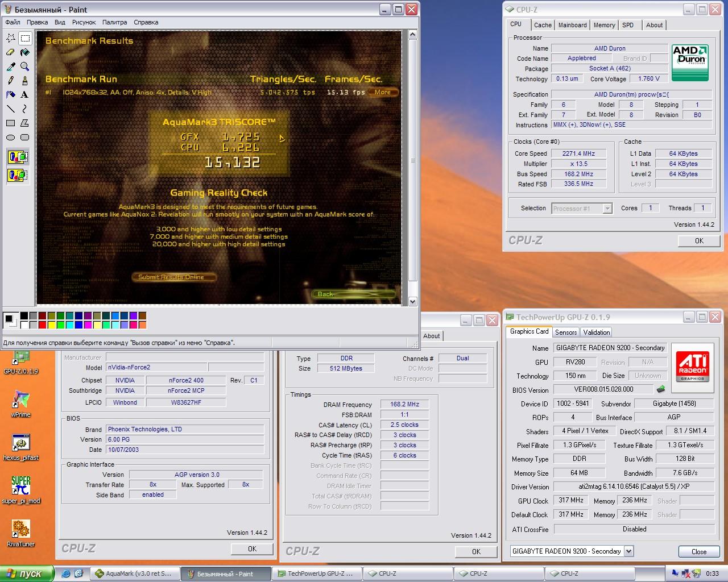This screenshot has height=582, width=728.
Task: Click the BIOS date 10/07/2003
Action: pos(185,450)
